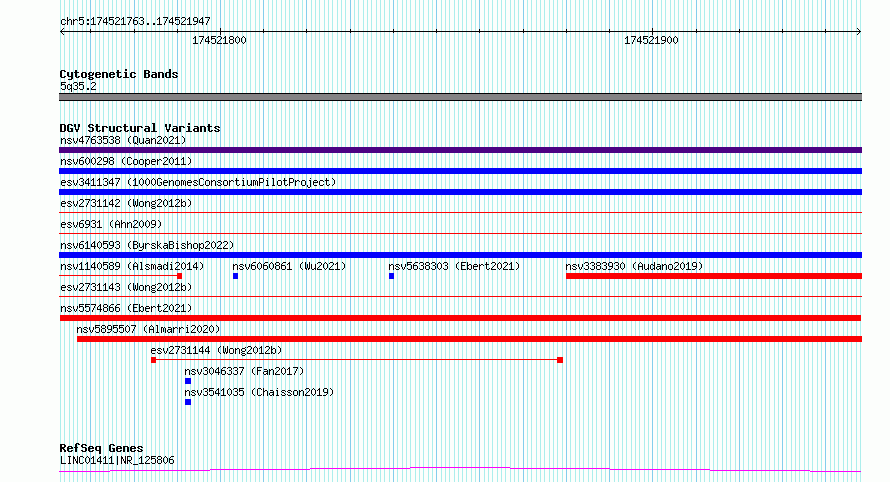The width and height of the screenshot is (890, 482).
Task: Click the gray 5q35.2 cytogenetic band bar
Action: 460,97
